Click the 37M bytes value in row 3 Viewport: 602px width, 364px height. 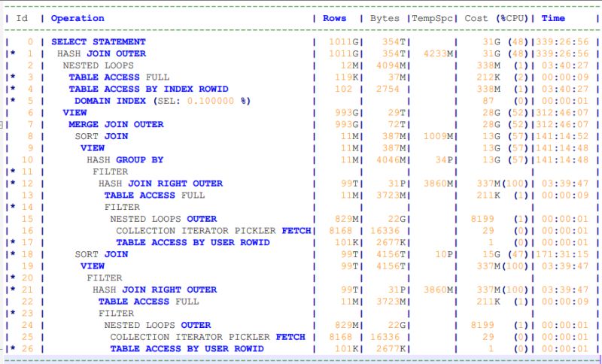(x=397, y=77)
